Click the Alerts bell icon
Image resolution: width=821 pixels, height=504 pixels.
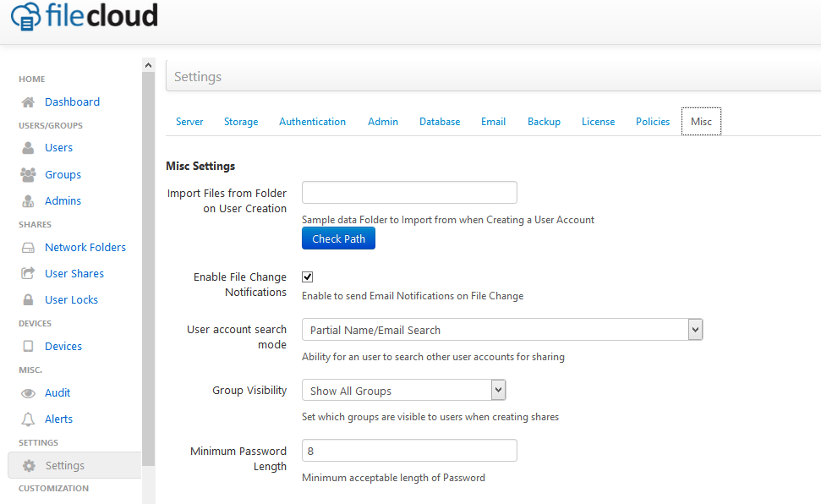click(28, 419)
